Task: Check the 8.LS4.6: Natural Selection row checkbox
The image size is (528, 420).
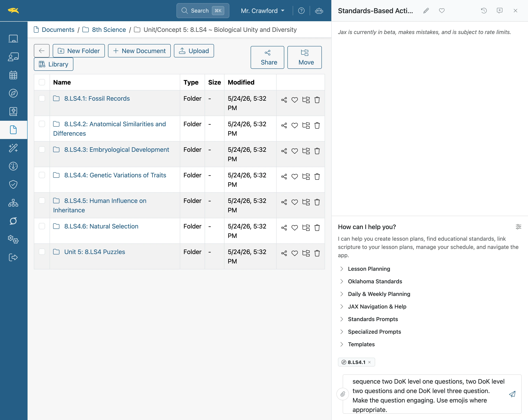Action: pos(42,226)
